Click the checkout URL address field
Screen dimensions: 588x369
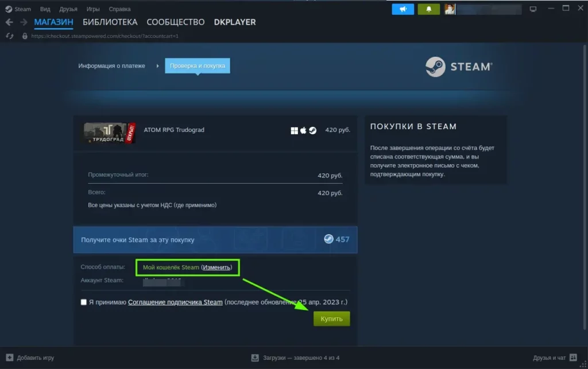(105, 36)
